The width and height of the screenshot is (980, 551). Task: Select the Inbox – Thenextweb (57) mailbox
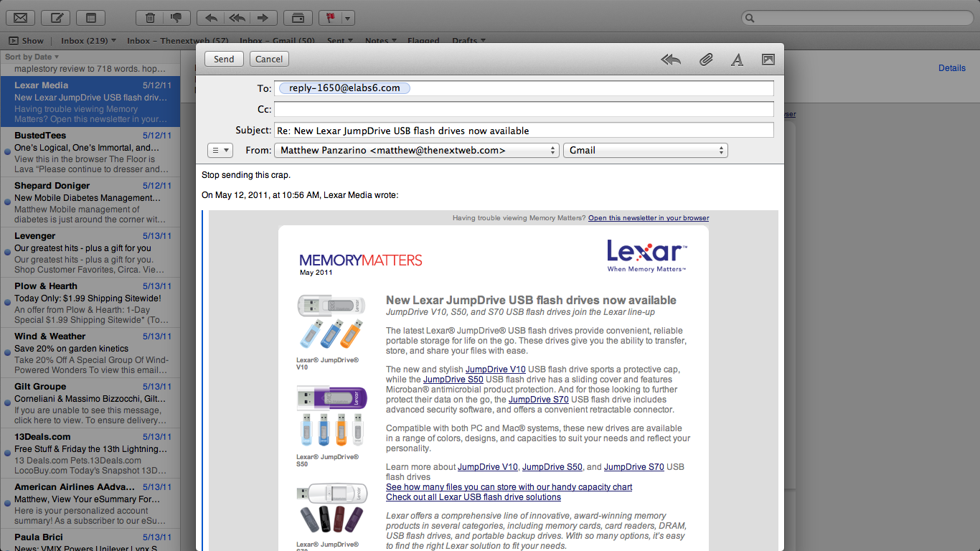(178, 41)
